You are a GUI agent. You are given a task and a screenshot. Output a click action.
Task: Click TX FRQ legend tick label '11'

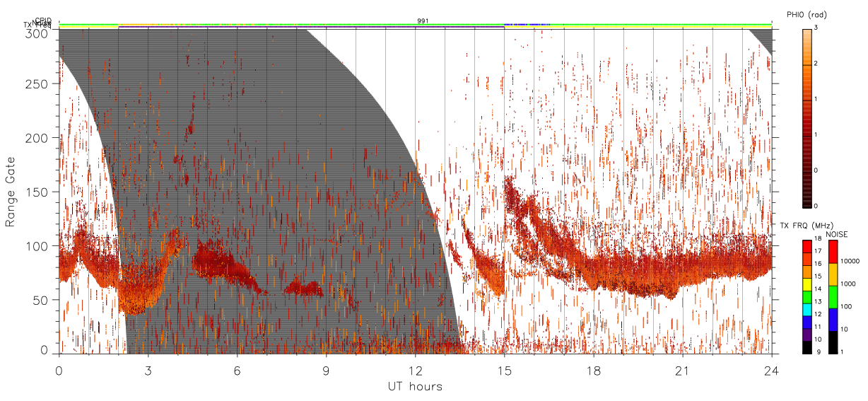click(x=817, y=327)
